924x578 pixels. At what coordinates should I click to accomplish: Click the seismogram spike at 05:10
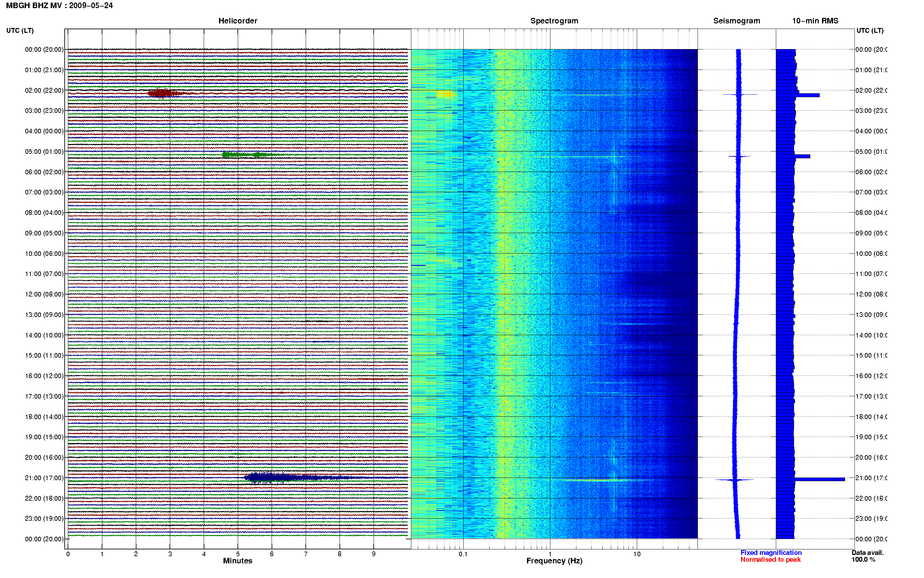coord(739,156)
